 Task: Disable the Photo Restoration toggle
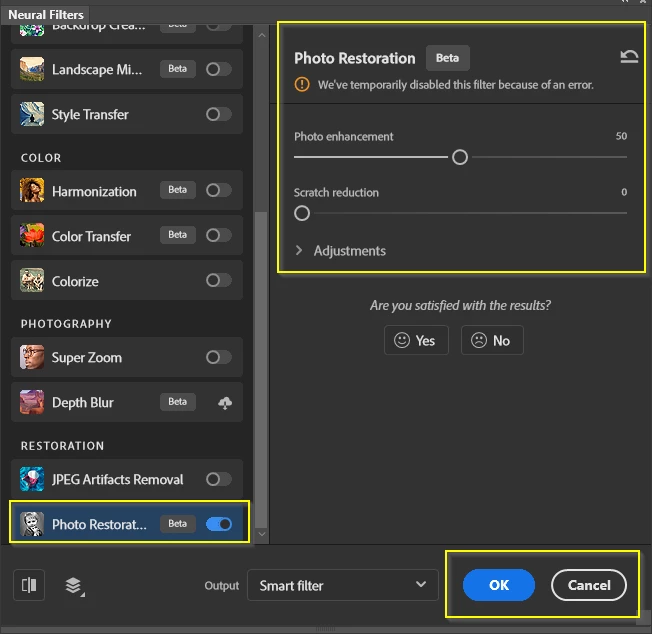(x=219, y=524)
